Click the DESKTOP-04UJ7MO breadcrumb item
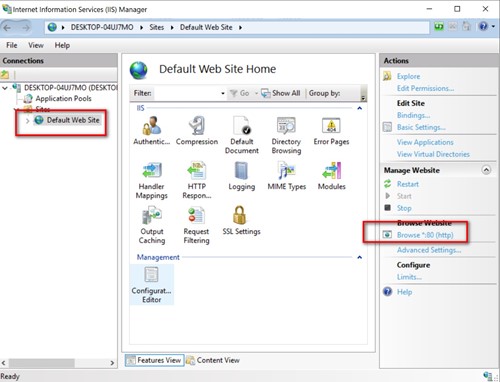 [x=102, y=27]
